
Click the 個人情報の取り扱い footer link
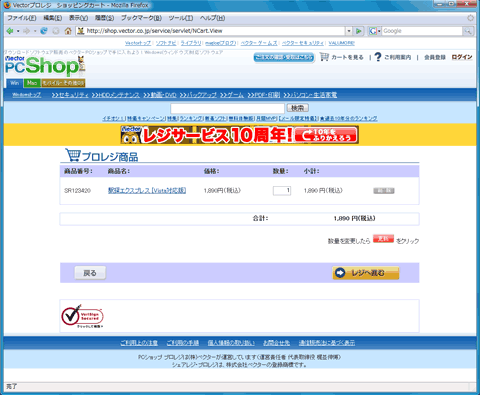click(231, 343)
